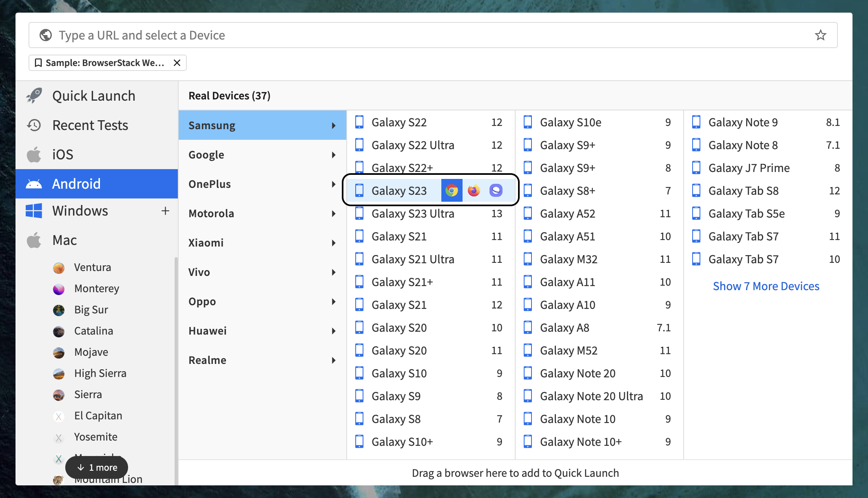868x498 pixels.
Task: Click the Firefox browser icon on Galaxy S23
Action: [x=473, y=190]
